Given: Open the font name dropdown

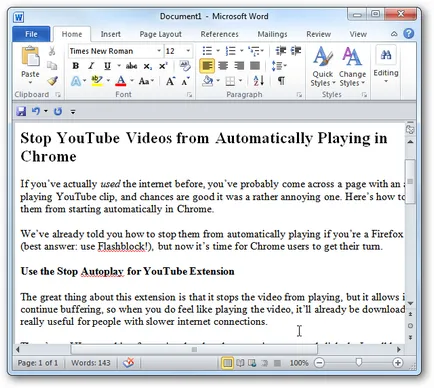Looking at the screenshot, I should tap(159, 51).
